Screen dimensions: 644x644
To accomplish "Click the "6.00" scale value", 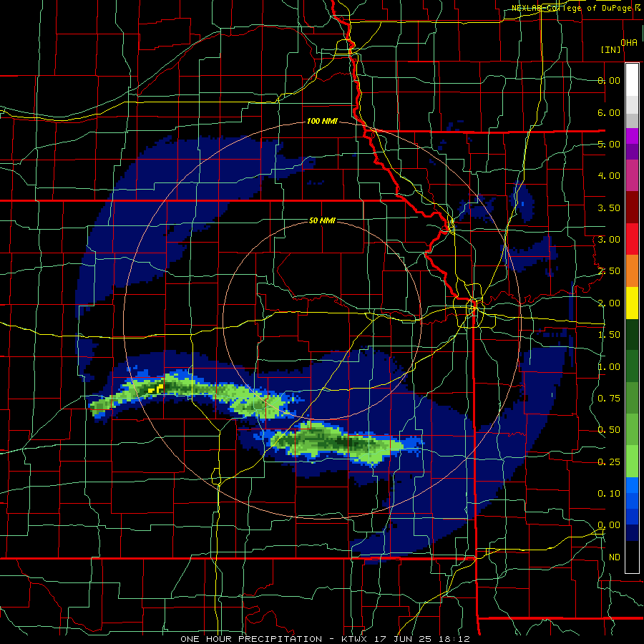I will click(x=609, y=112).
